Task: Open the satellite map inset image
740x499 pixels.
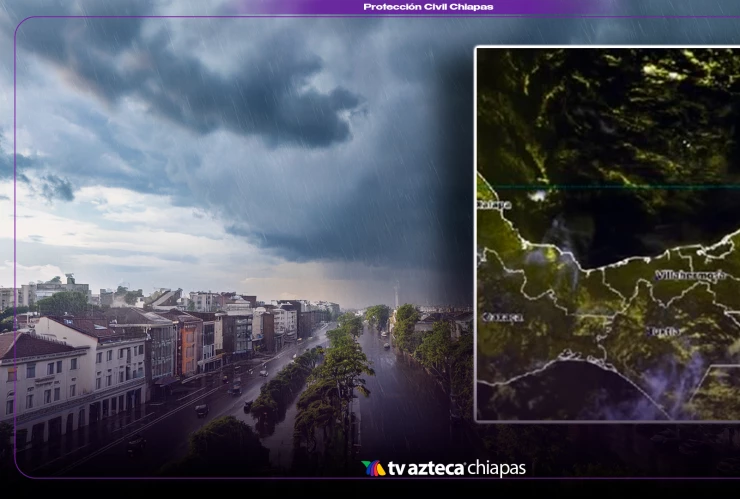Action: tap(607, 234)
